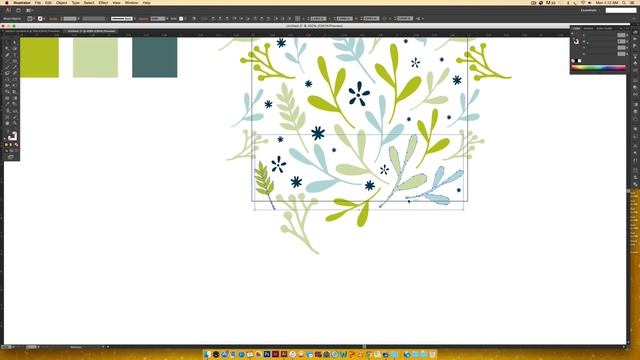The image size is (640, 360).
Task: Click the None button under Fill/Stroke
Action: (16, 144)
